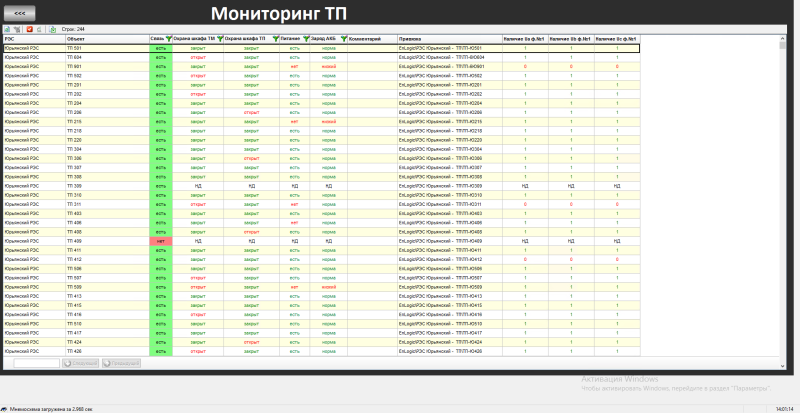Click the red checkmark icon in toolbar

tap(30, 29)
